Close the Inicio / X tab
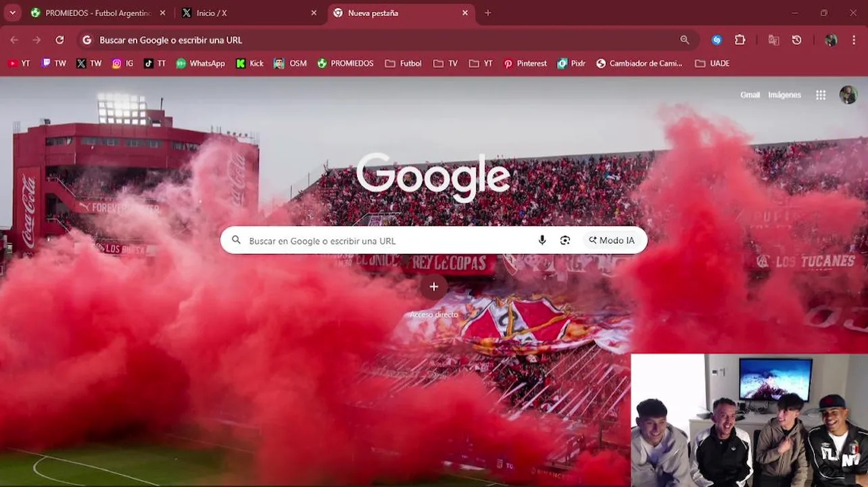 tap(314, 13)
